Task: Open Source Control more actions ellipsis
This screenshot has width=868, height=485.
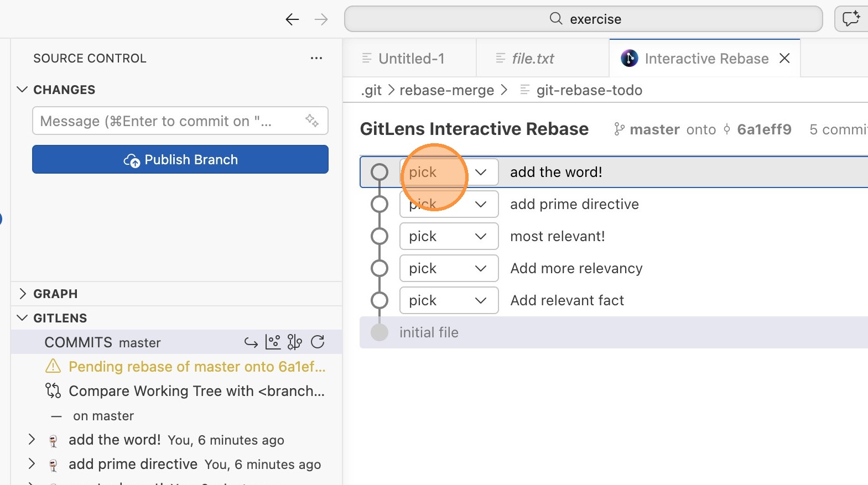Action: point(316,58)
